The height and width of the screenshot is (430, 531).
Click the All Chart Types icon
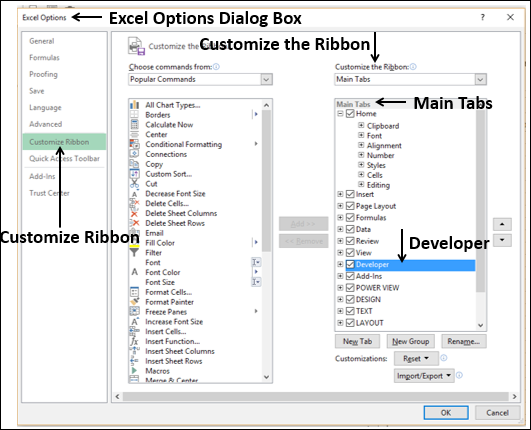[x=134, y=105]
